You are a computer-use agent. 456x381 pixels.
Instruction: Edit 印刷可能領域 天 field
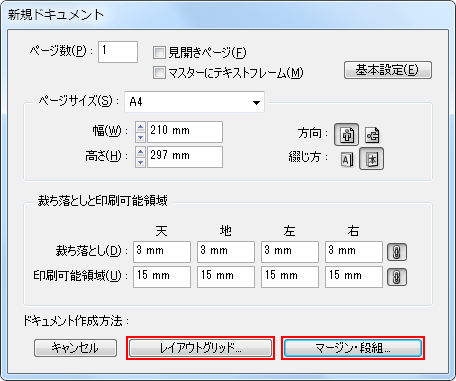[x=162, y=277]
